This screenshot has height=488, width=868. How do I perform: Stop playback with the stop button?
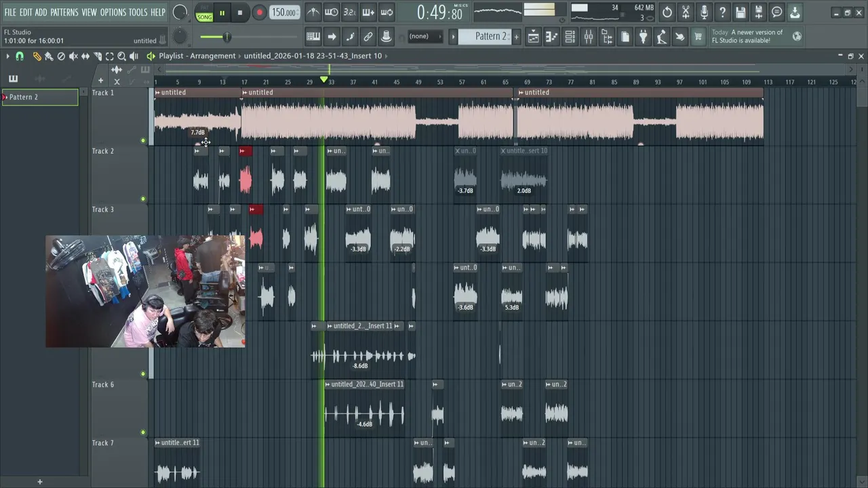240,13
